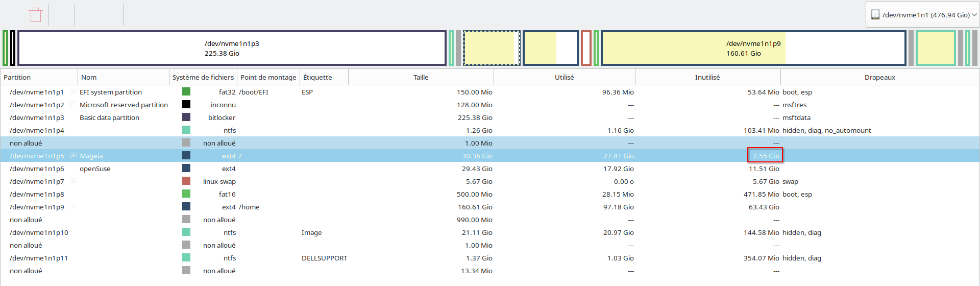The height and width of the screenshot is (286, 980).
Task: Click the '13.34 Mio' unallocated size cell
Action: pyautogui.click(x=477, y=271)
